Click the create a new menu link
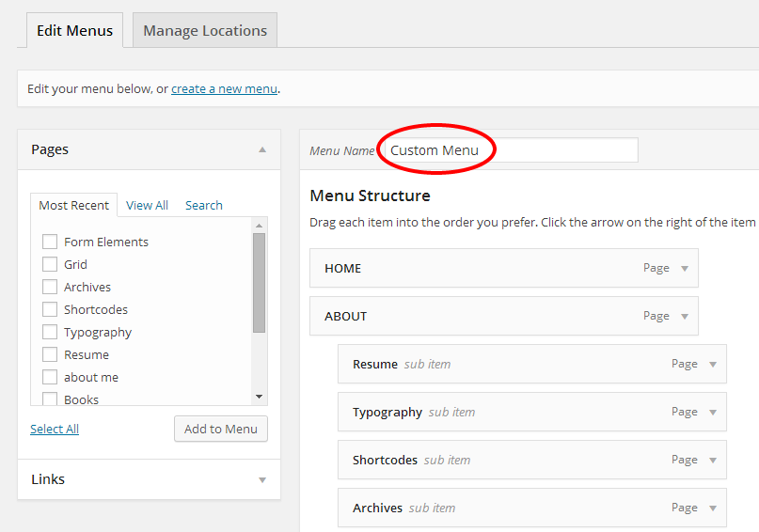 coord(224,89)
